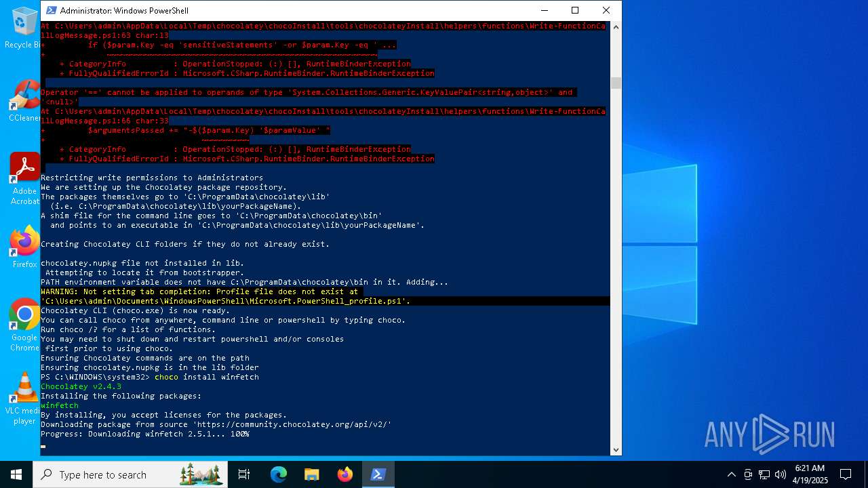The width and height of the screenshot is (868, 488).
Task: Launch Microsoft Edge from the taskbar
Action: pyautogui.click(x=279, y=474)
